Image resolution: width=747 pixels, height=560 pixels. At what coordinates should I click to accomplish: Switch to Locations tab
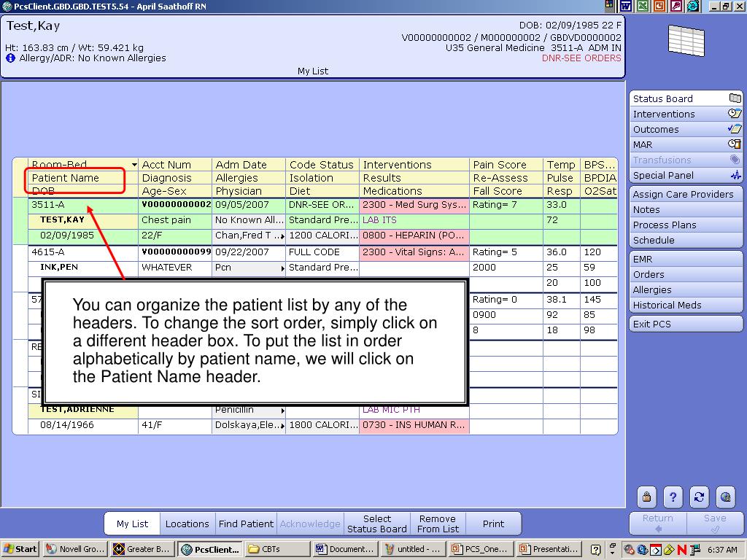(x=187, y=524)
